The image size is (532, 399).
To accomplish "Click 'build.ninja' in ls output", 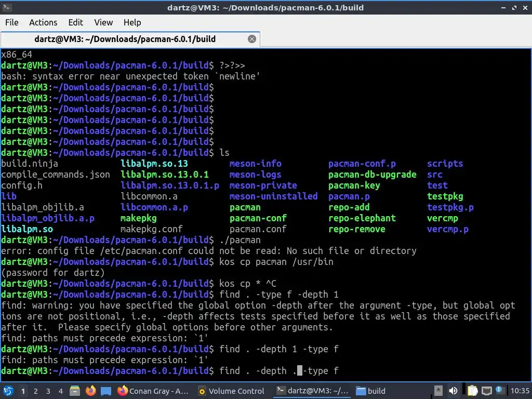I will [x=30, y=164].
